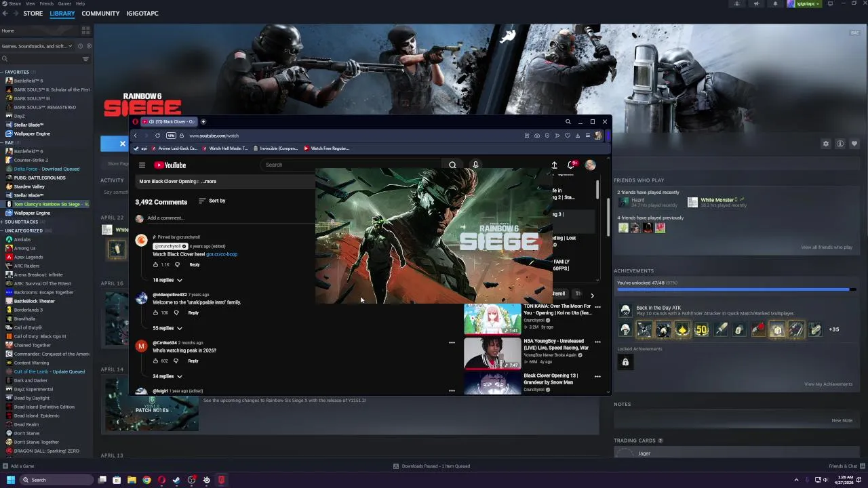Click View all friends who play
This screenshot has width=868, height=488.
pos(827,247)
